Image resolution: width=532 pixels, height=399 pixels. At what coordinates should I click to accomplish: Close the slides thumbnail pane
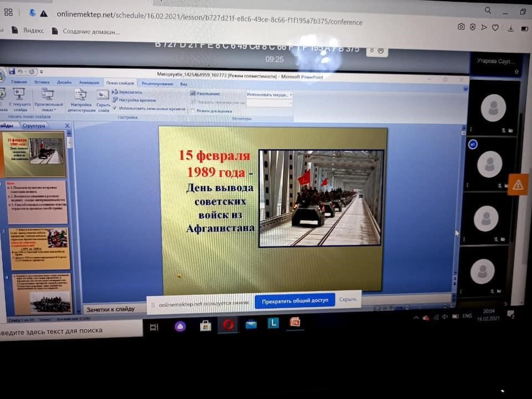tap(67, 126)
